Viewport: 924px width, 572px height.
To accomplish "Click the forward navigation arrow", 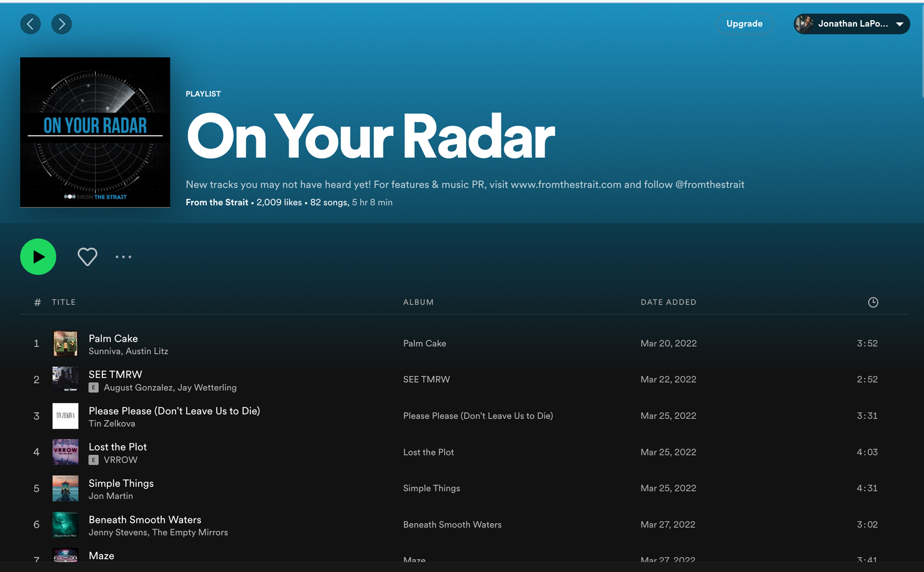I will 62,24.
